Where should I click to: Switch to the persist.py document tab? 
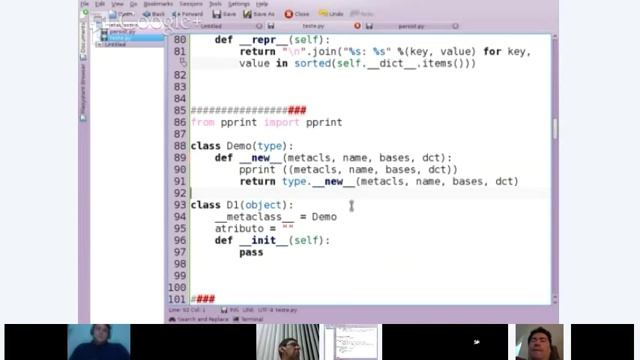click(411, 26)
